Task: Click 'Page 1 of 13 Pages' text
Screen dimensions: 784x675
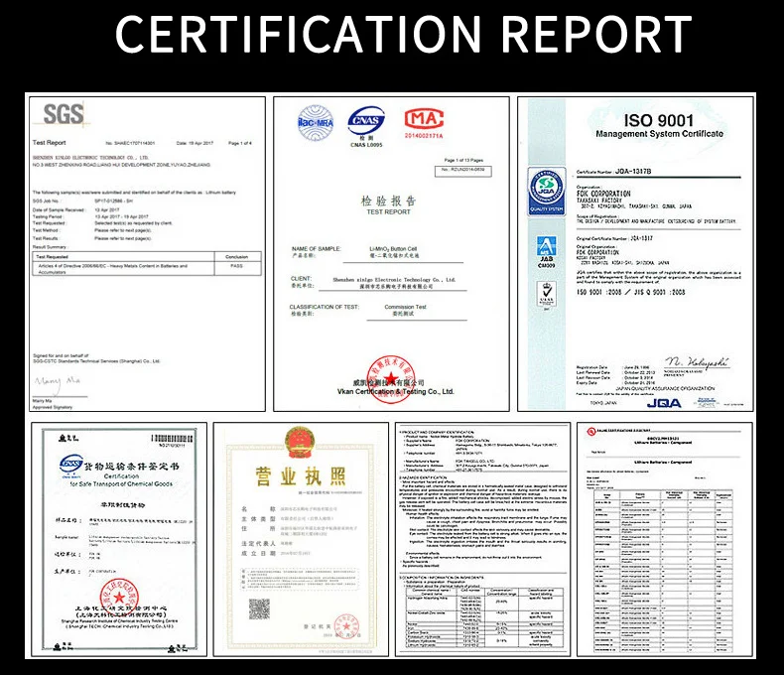Action: (x=463, y=161)
